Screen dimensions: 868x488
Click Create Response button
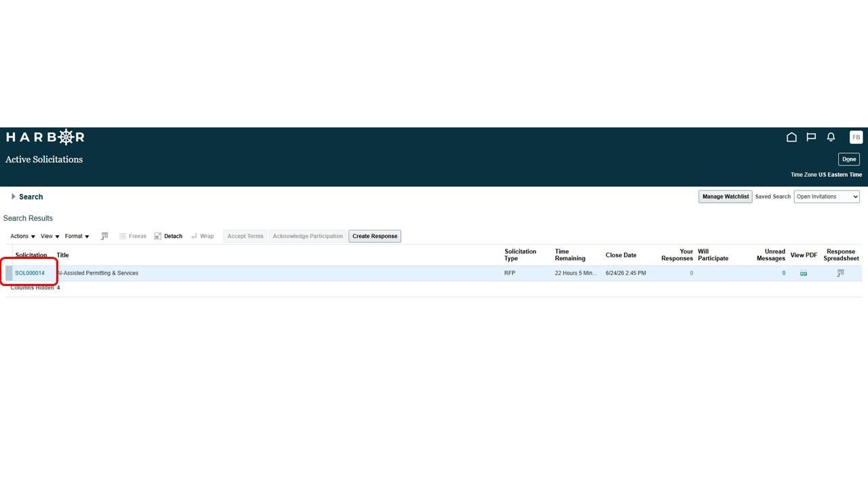point(375,236)
